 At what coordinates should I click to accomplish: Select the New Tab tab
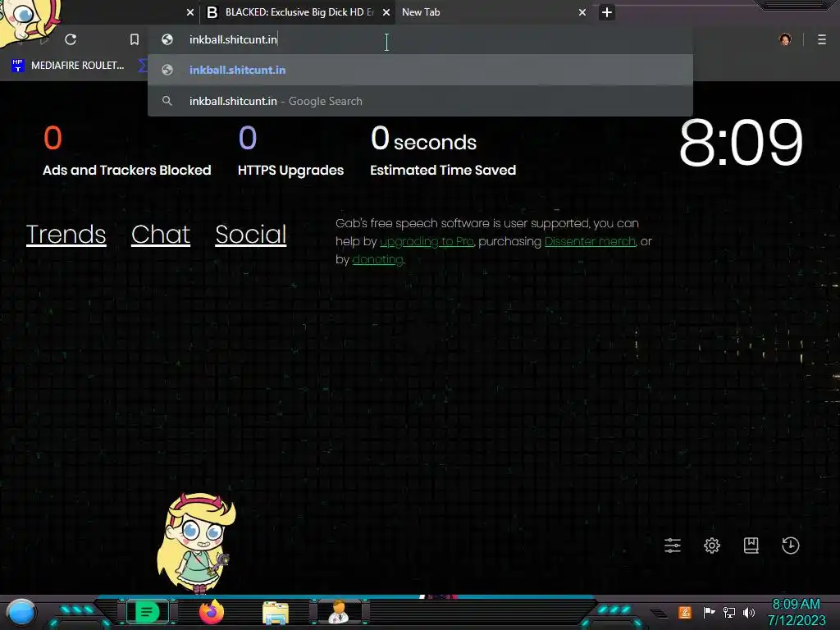point(486,12)
